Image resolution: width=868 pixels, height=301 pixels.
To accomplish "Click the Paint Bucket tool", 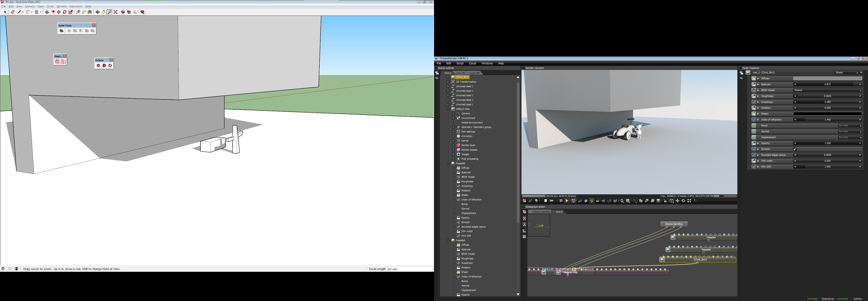I will pos(90,12).
